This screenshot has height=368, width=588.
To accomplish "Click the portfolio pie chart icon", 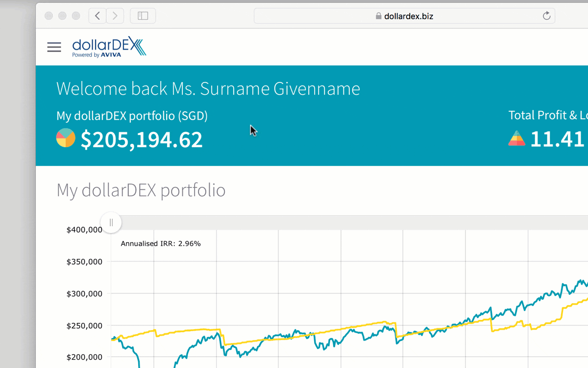I will [x=66, y=138].
